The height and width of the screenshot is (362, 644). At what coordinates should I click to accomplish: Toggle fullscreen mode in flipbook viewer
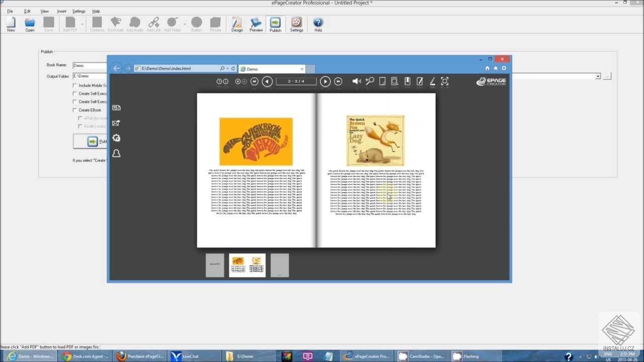coord(445,81)
